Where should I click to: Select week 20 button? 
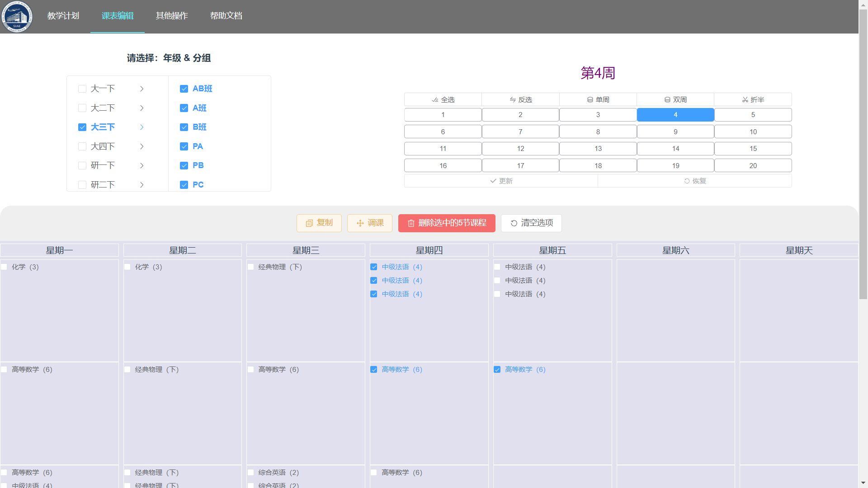coord(753,166)
